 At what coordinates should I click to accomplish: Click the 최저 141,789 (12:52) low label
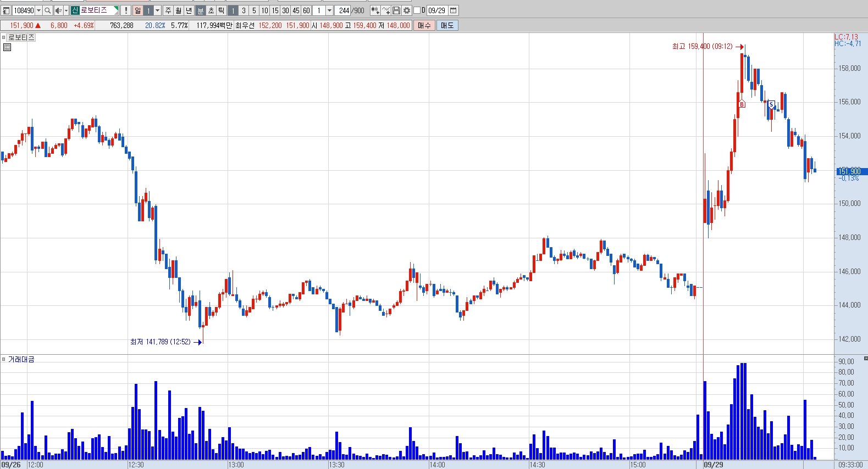(x=161, y=342)
